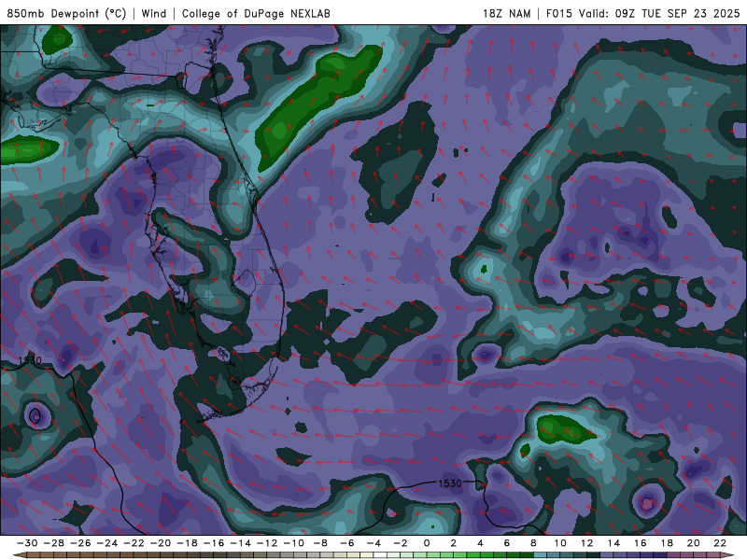Click the "1530" contour label near Cuba
Viewport: 747px width, 560px height.
(x=450, y=483)
